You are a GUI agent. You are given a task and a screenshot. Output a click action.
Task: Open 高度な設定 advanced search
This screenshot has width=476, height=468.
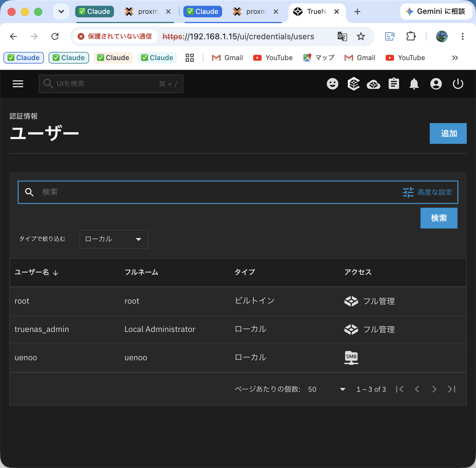pyautogui.click(x=427, y=192)
